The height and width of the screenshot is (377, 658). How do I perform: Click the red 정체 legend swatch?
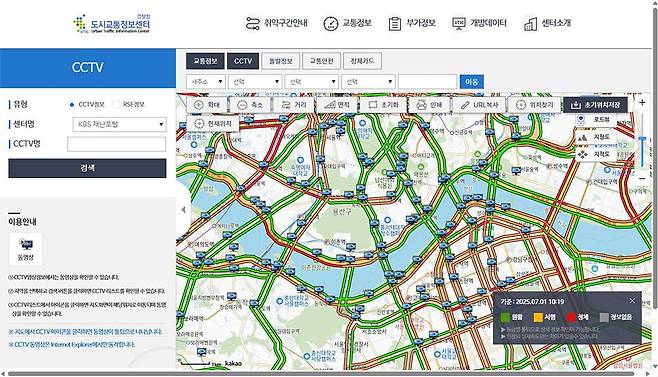coord(571,317)
